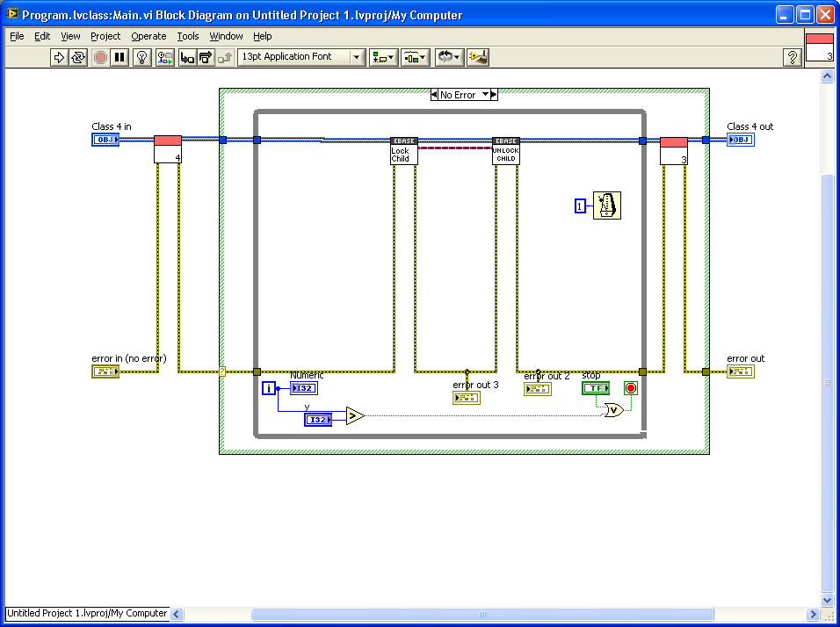The height and width of the screenshot is (627, 840).
Task: Click the Clean Up Diagram broom icon
Action: tap(478, 57)
